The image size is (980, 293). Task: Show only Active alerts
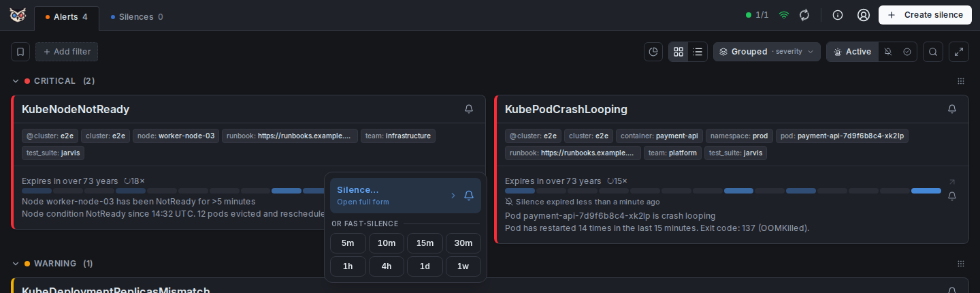point(852,52)
